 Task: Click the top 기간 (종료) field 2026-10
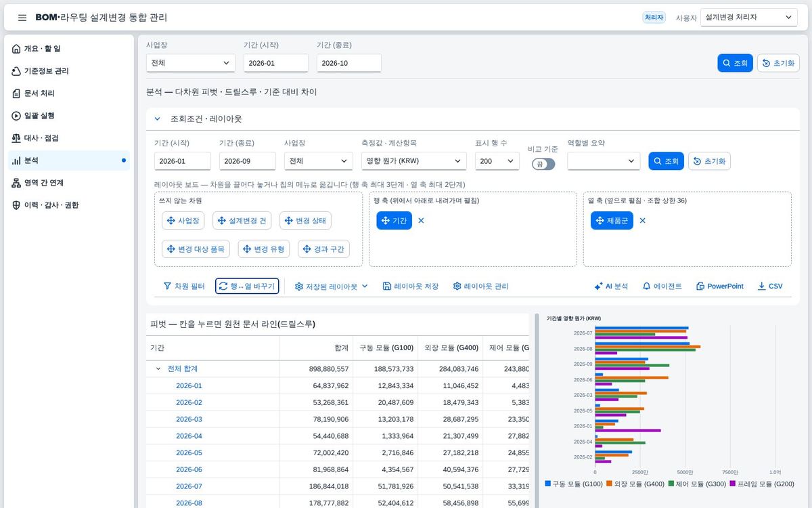(x=349, y=63)
